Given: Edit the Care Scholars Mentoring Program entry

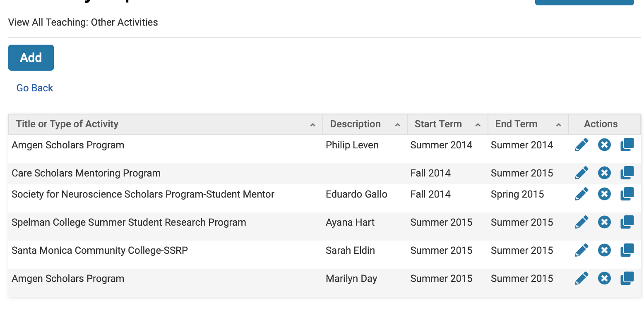Looking at the screenshot, I should click(582, 173).
